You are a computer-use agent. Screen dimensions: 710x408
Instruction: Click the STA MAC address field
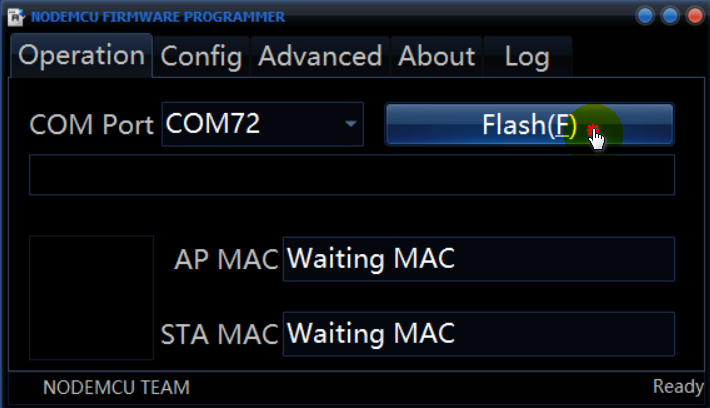point(478,333)
